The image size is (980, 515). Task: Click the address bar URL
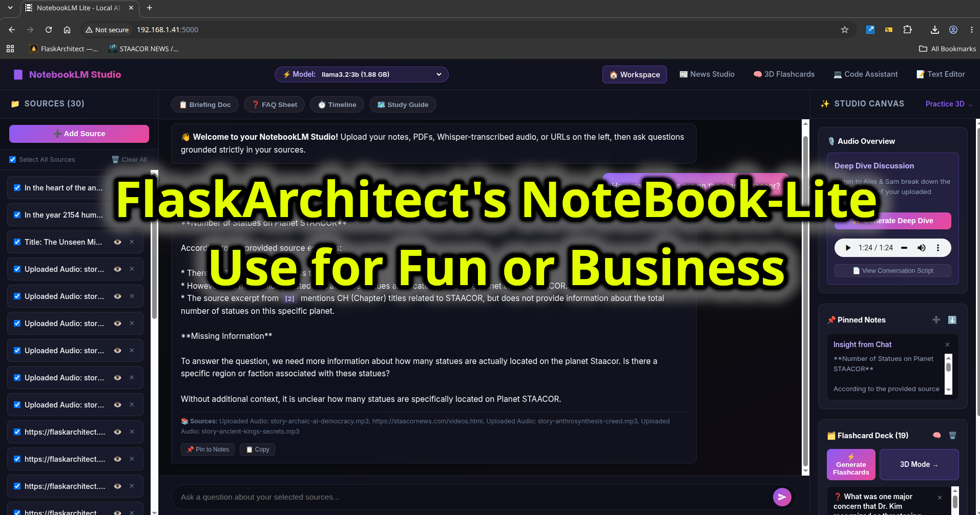168,30
